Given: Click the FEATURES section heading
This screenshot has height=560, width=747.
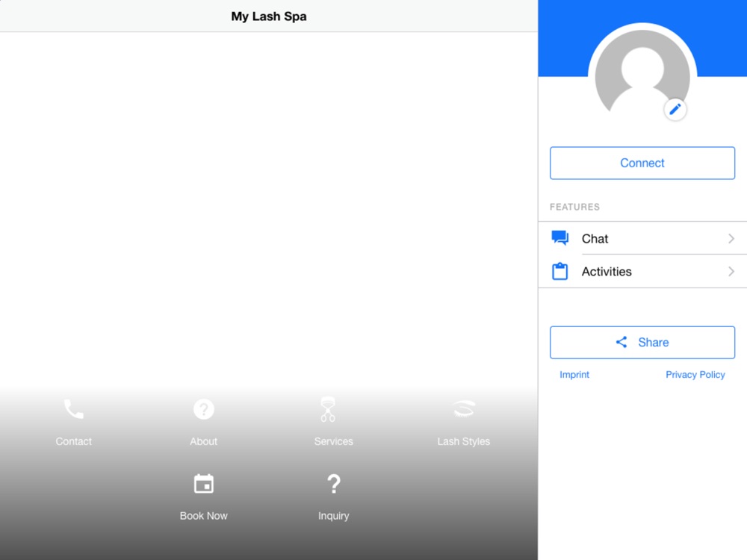Looking at the screenshot, I should point(574,207).
